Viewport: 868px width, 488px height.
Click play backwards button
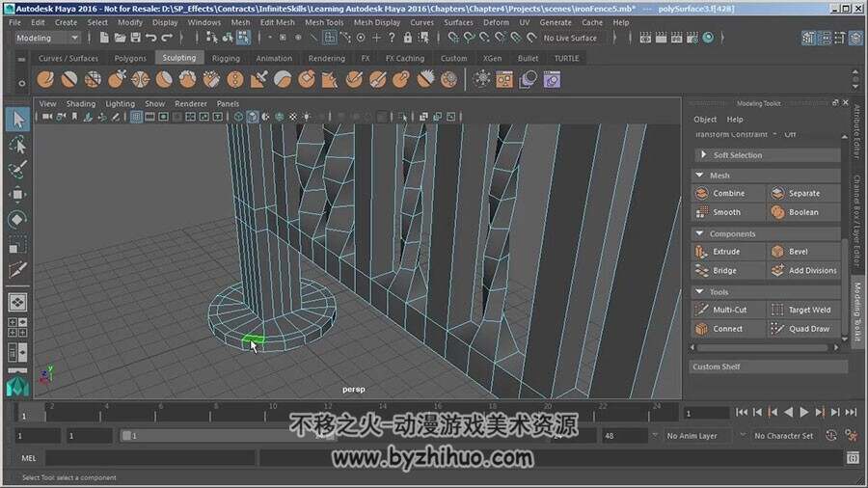[789, 412]
